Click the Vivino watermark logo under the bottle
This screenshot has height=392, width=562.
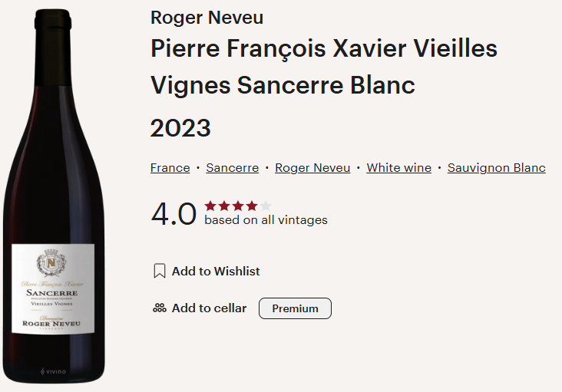[x=53, y=372]
